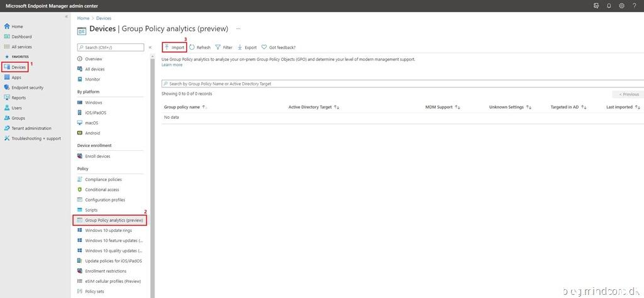Click the Export download icon
The height and width of the screenshot is (298, 644).
pyautogui.click(x=240, y=47)
